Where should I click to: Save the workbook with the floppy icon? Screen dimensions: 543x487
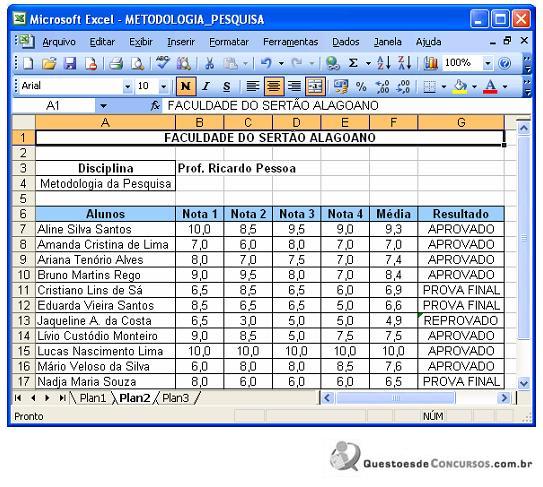coord(70,63)
